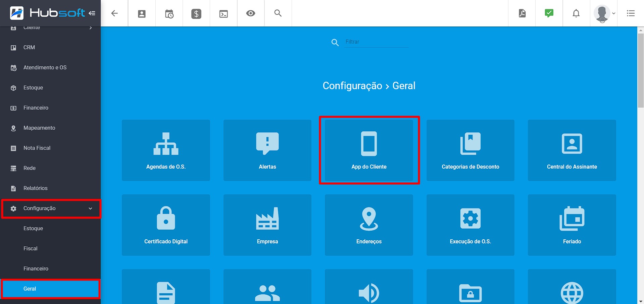Click the green check message icon
The height and width of the screenshot is (304, 644).
pos(549,13)
